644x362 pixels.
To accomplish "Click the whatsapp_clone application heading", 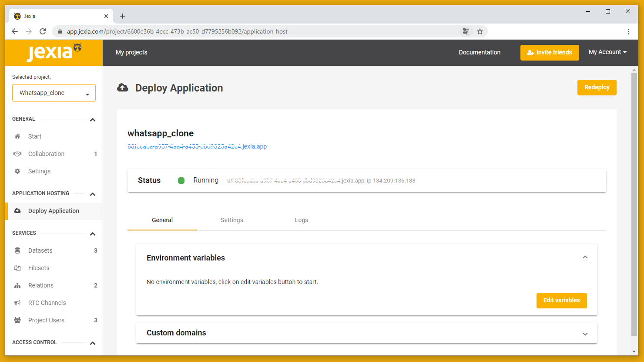I will pyautogui.click(x=161, y=133).
